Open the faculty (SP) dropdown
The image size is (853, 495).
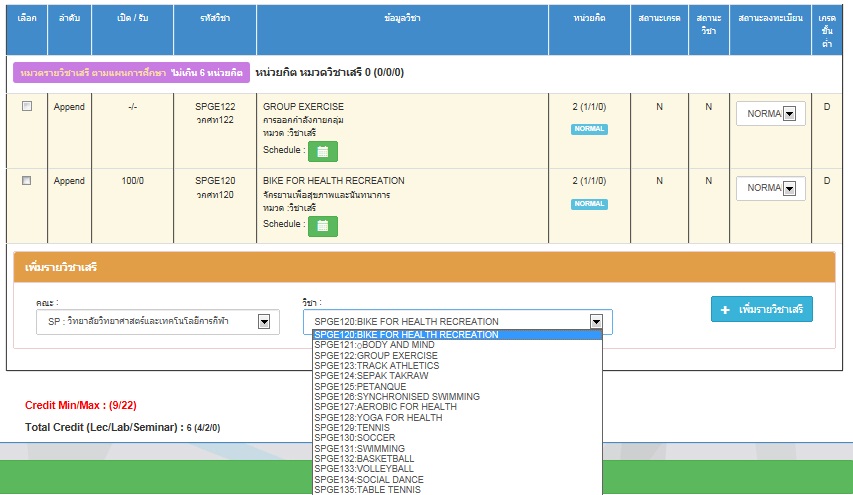158,321
